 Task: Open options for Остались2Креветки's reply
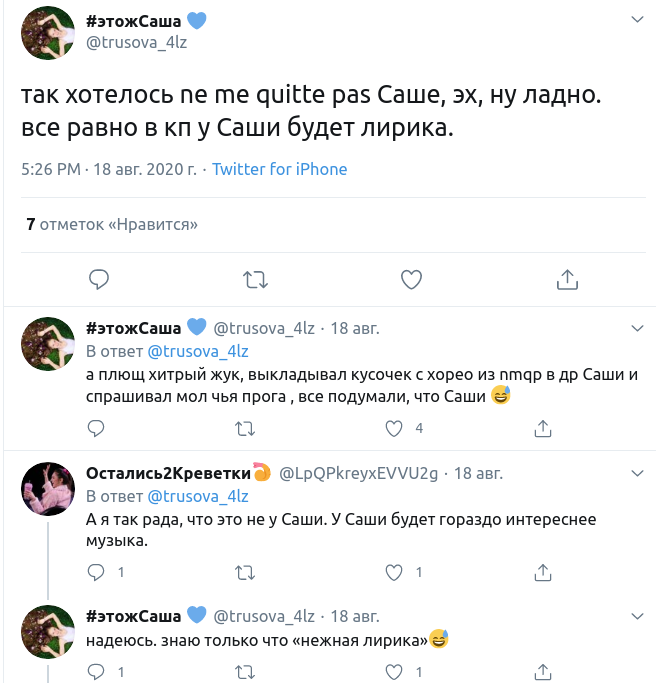637,473
